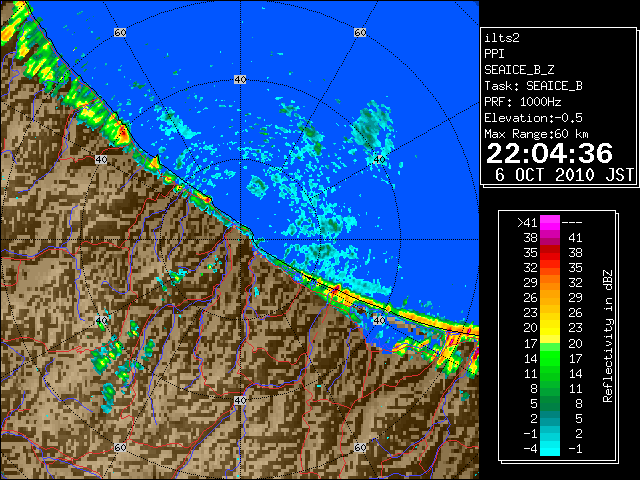Pick the bright green 14–17 dBZ color band
The height and width of the screenshot is (480, 640).
(550, 358)
